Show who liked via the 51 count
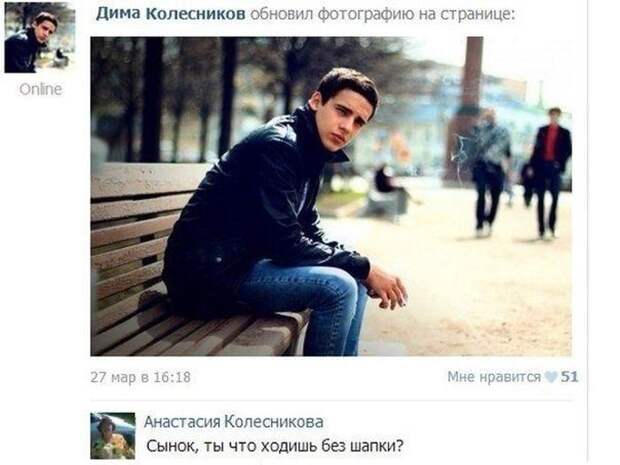The width and height of the screenshot is (620, 465). click(x=570, y=377)
